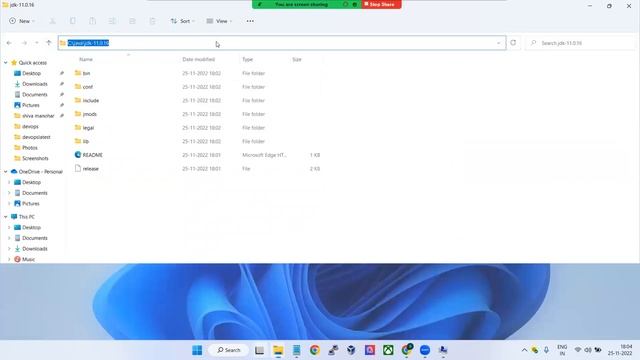Open the Xbox app from taskbar
The height and width of the screenshot is (360, 640).
click(388, 350)
